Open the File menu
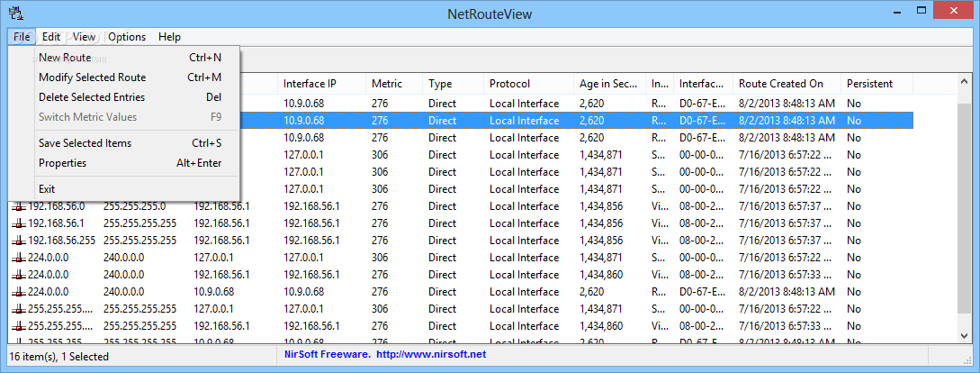Screen dimensions: 980x373 coord(22,37)
